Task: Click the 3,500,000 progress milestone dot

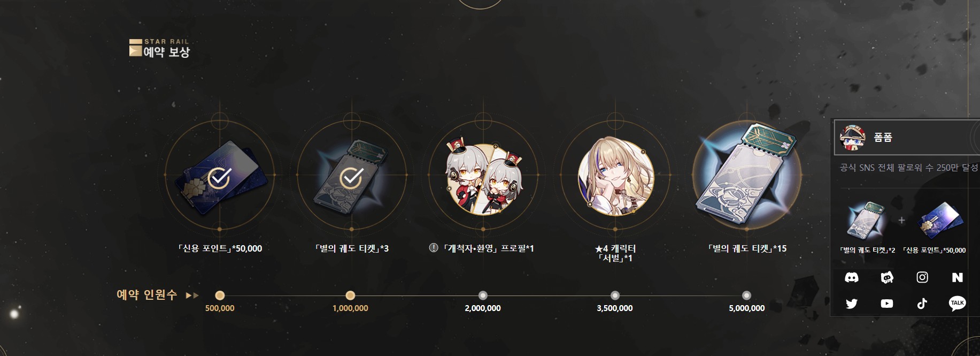Action: coord(615,296)
